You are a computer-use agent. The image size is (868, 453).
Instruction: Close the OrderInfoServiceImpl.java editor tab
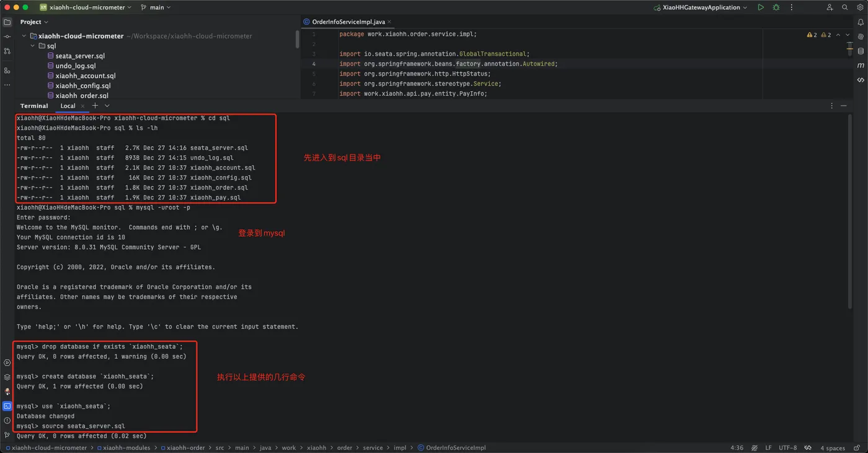click(x=389, y=22)
